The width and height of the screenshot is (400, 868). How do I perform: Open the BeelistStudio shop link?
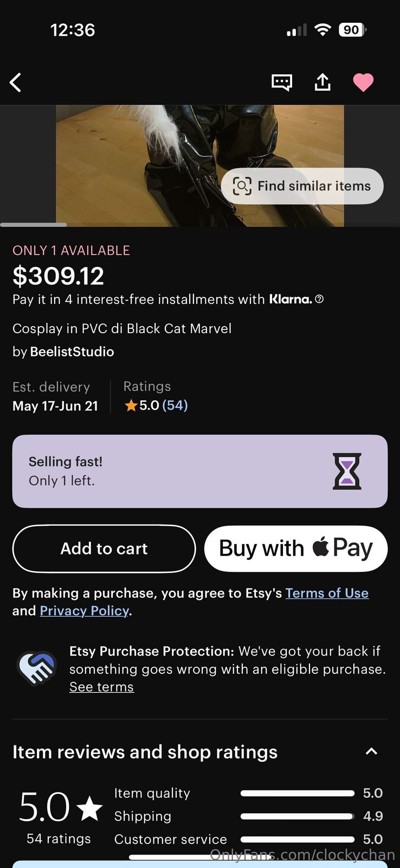[x=72, y=352]
